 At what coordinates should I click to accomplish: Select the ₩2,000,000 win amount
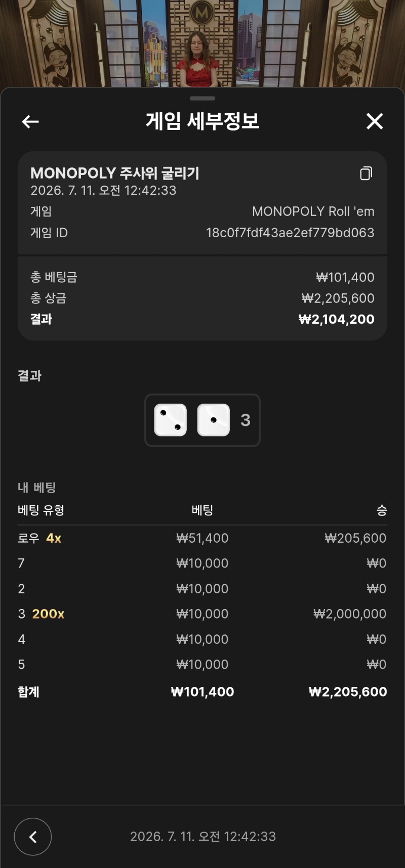(x=350, y=614)
